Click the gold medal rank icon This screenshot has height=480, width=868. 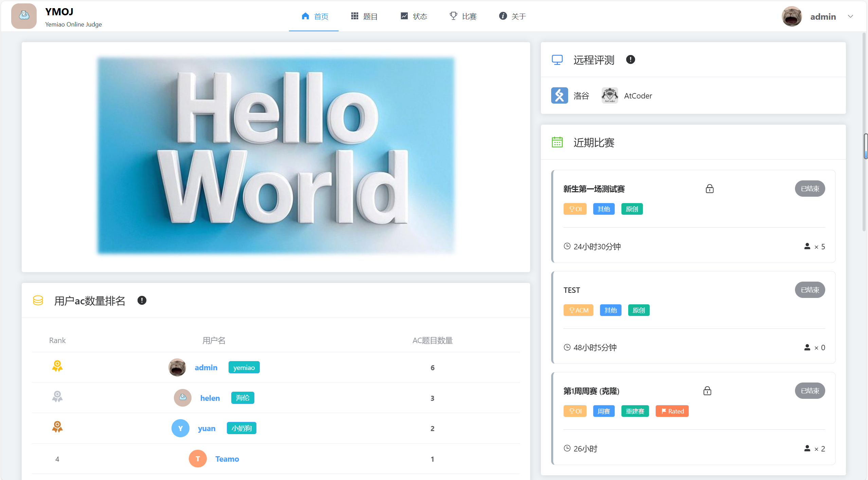[x=57, y=366]
